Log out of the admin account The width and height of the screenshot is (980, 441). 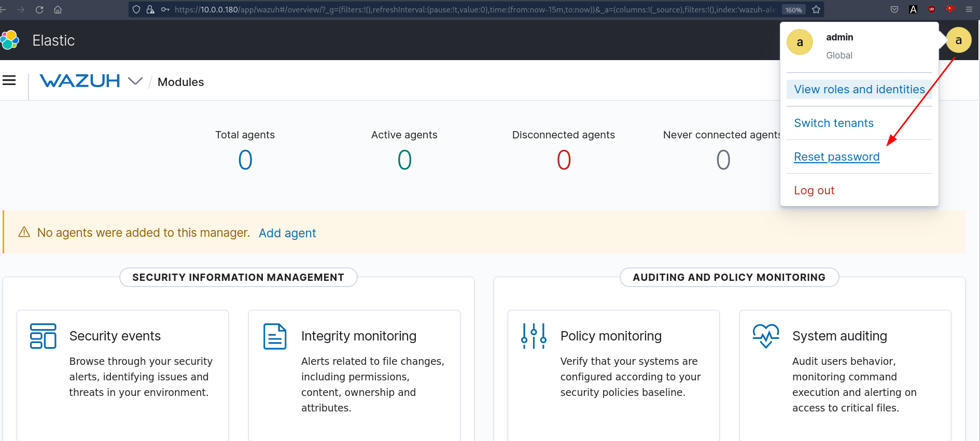(814, 190)
